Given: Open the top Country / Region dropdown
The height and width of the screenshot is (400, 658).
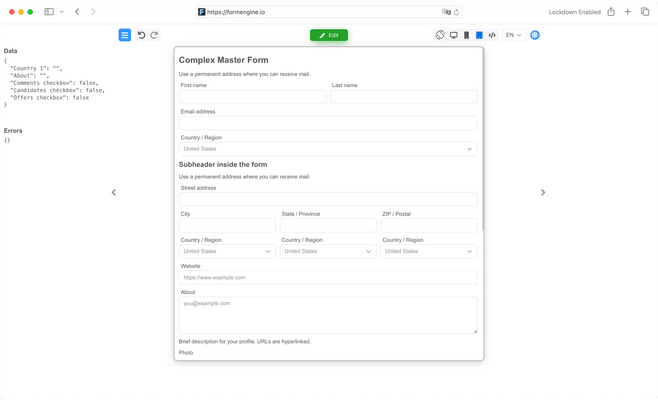Looking at the screenshot, I should tap(328, 149).
